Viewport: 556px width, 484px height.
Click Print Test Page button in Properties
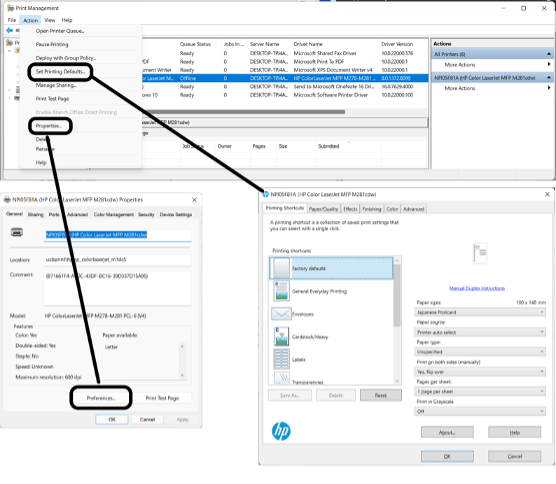(x=162, y=398)
